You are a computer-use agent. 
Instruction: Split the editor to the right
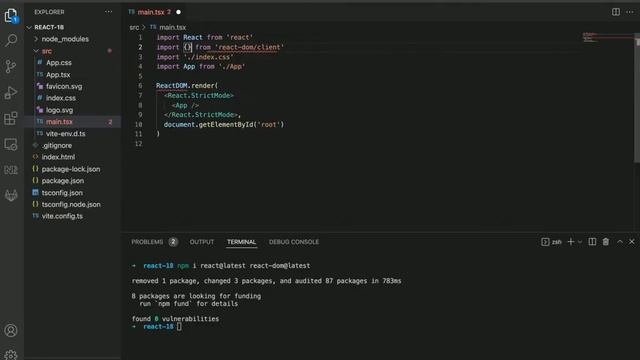[x=616, y=12]
